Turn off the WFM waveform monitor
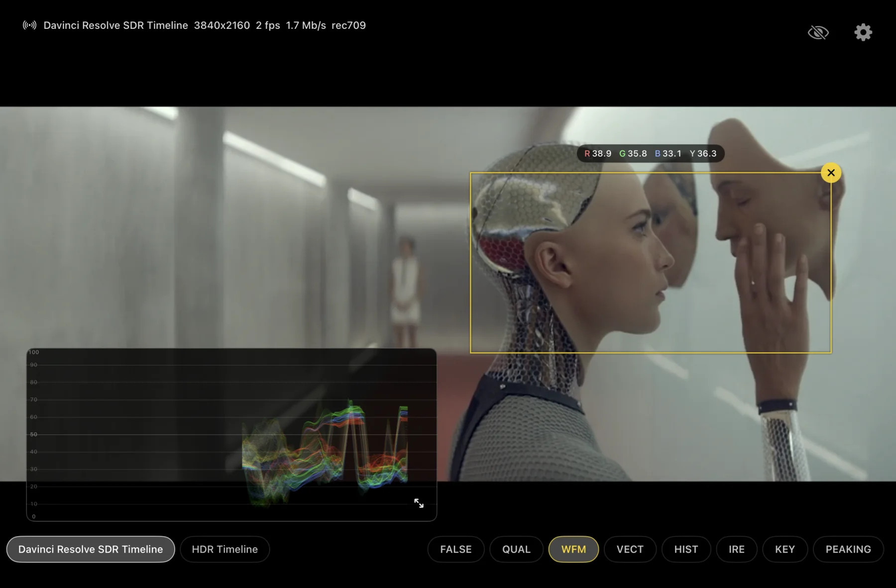 coord(573,549)
